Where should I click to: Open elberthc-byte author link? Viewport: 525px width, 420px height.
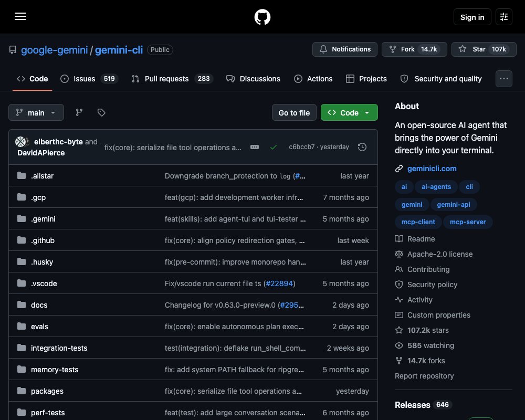coord(58,142)
